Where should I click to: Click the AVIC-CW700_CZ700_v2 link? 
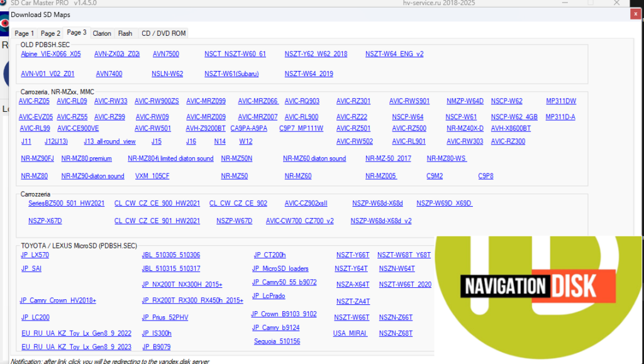[300, 221]
